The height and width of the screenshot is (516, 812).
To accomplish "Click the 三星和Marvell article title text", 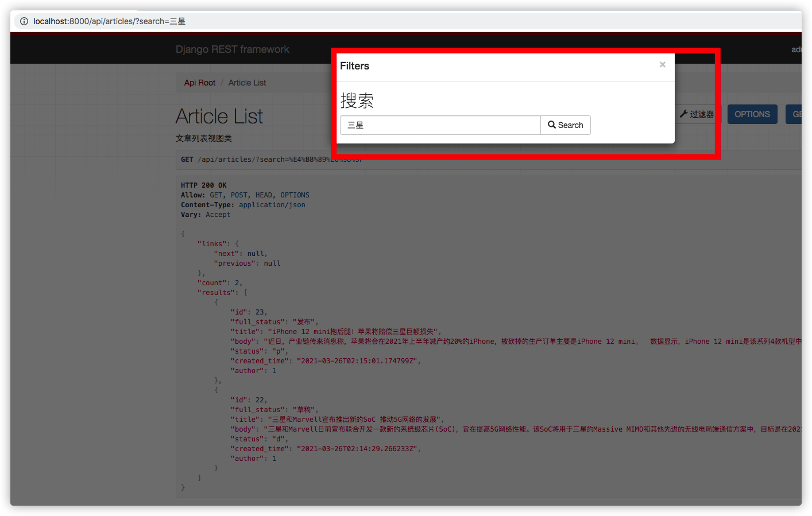I will [355, 420].
